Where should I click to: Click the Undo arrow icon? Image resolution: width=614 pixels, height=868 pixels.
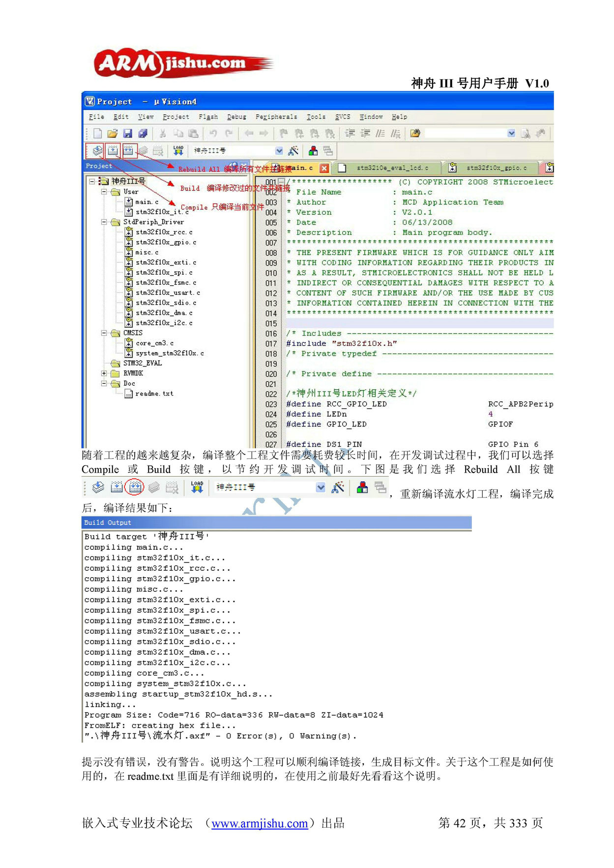tap(213, 134)
